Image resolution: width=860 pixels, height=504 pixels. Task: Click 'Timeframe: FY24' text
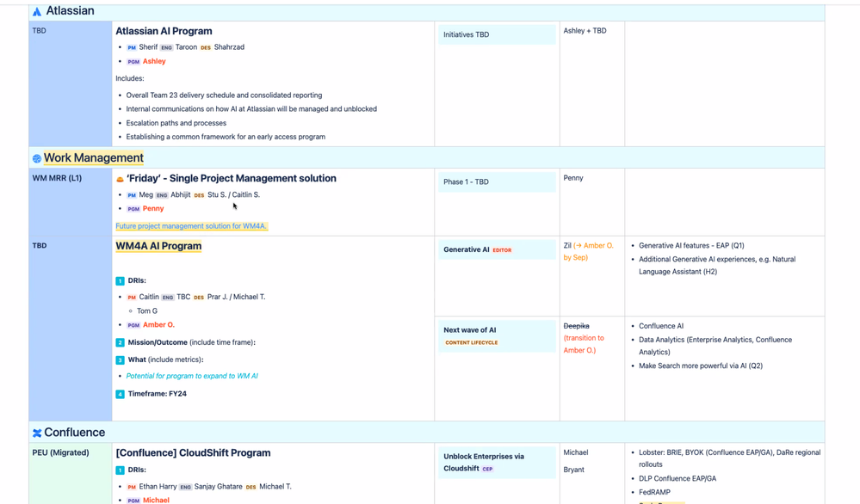click(158, 394)
